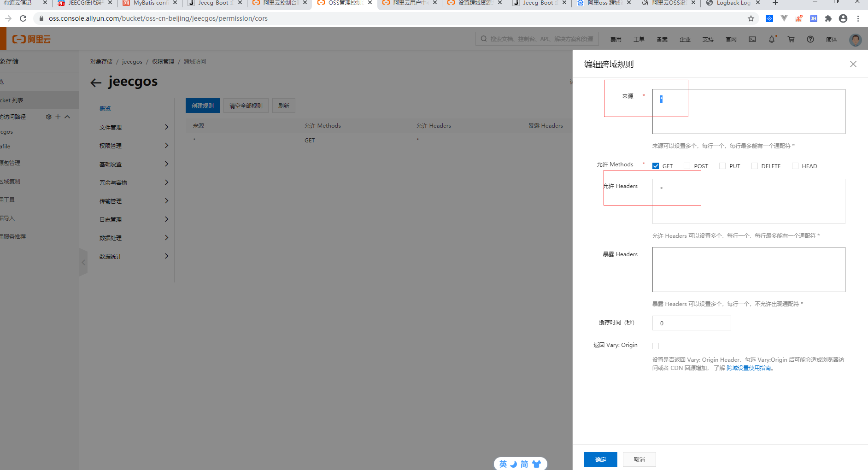Click the 缓存时间 seconds input field
Screen dimensions: 868x470
click(x=692, y=323)
